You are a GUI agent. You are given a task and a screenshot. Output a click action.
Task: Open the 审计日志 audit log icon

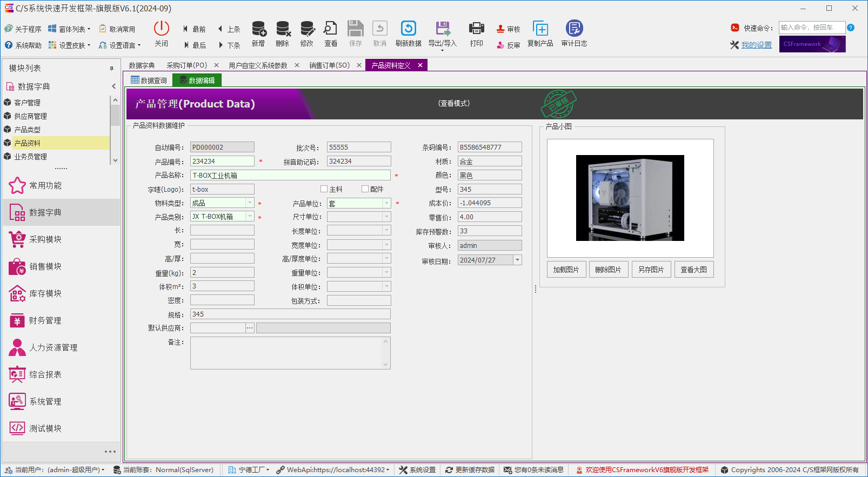(x=574, y=28)
